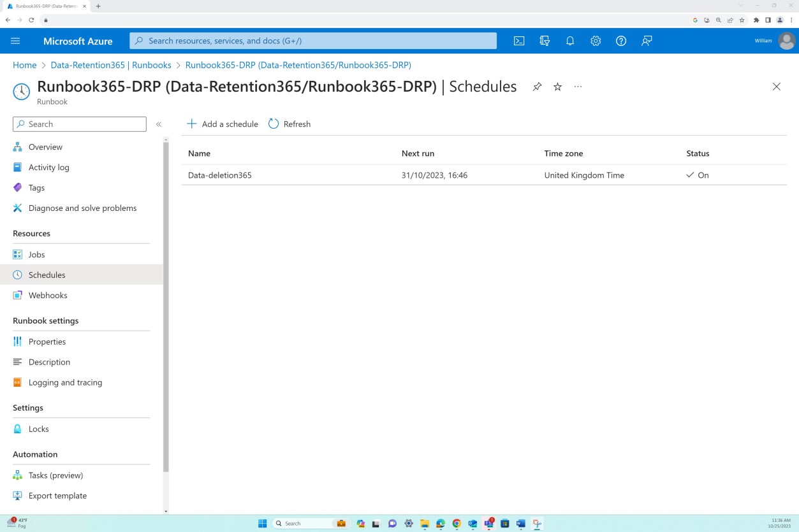Toggle the Data-deletion365 schedule On status

click(697, 175)
